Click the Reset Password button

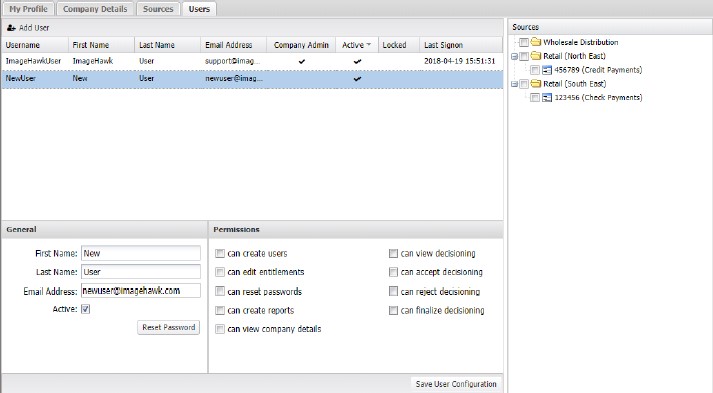[x=169, y=328]
